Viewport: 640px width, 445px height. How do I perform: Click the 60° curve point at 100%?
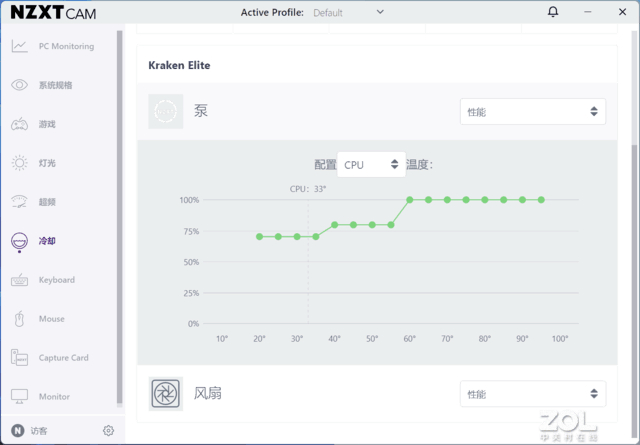click(x=410, y=200)
